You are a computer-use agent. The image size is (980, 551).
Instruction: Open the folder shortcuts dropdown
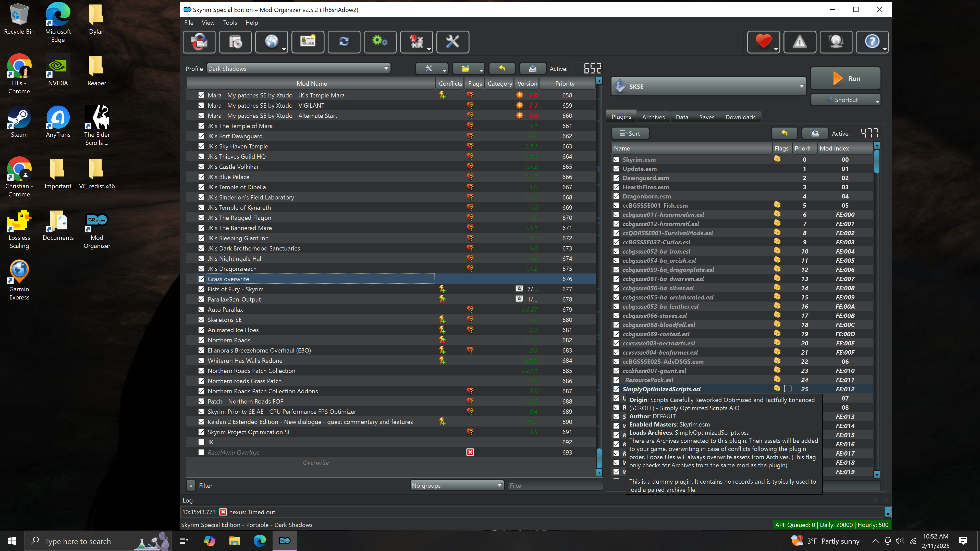(x=468, y=68)
